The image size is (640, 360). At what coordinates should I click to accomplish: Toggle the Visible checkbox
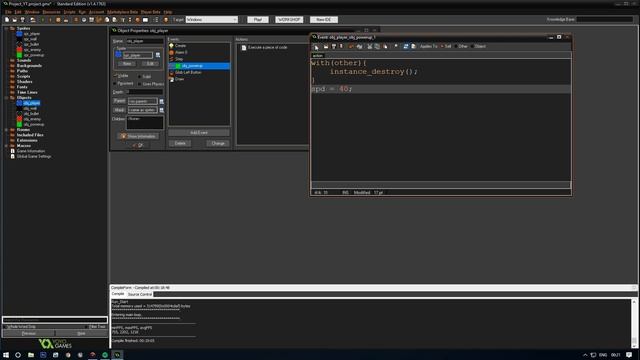click(116, 76)
